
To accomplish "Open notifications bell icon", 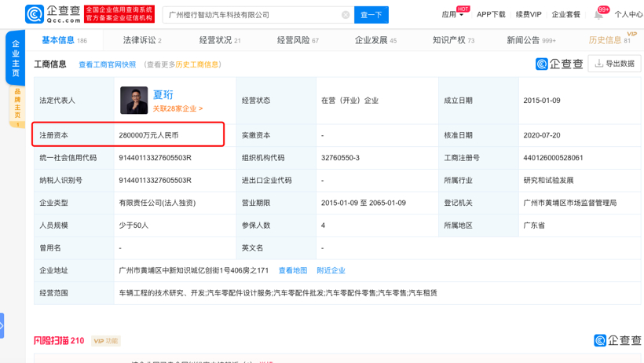I will (x=598, y=15).
